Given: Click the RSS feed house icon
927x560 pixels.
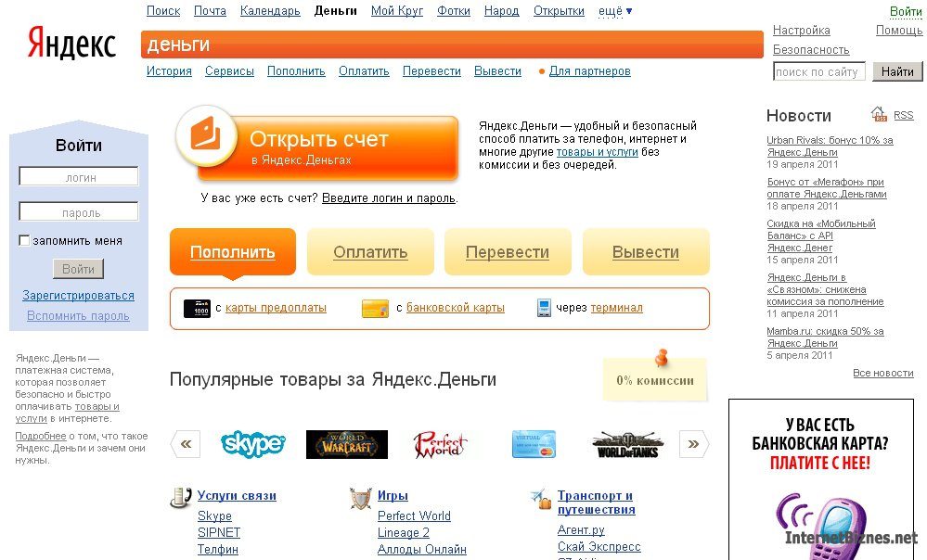Looking at the screenshot, I should point(879,114).
